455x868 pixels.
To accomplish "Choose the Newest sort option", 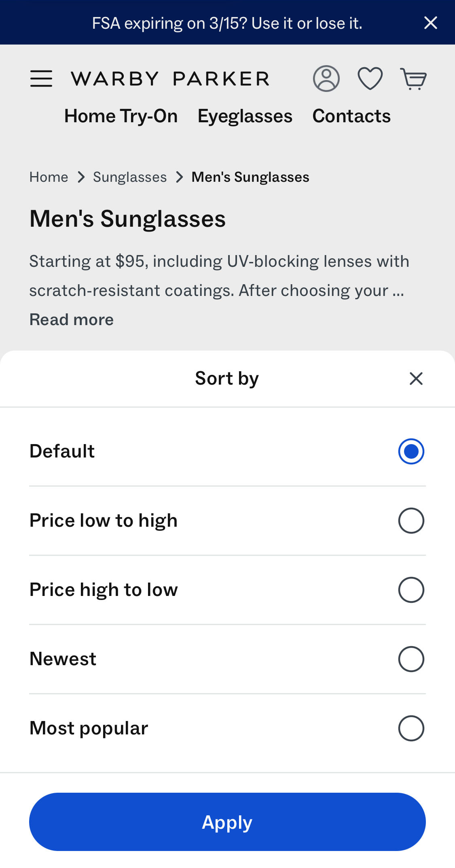I will pyautogui.click(x=411, y=659).
